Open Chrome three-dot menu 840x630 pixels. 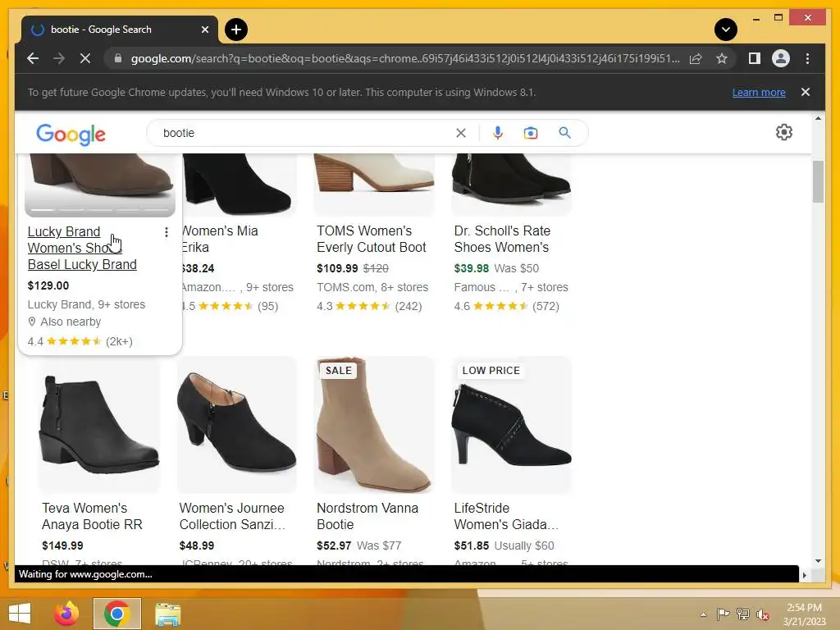click(807, 58)
